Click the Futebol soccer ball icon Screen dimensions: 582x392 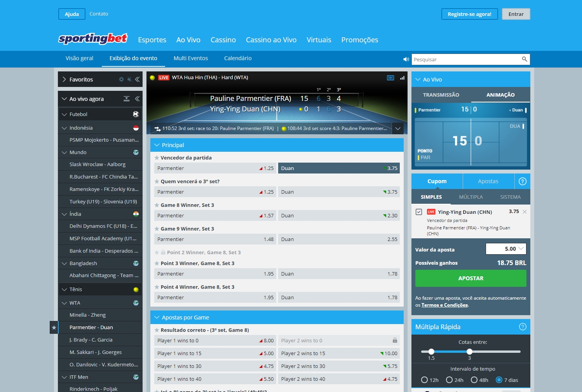[x=136, y=114]
